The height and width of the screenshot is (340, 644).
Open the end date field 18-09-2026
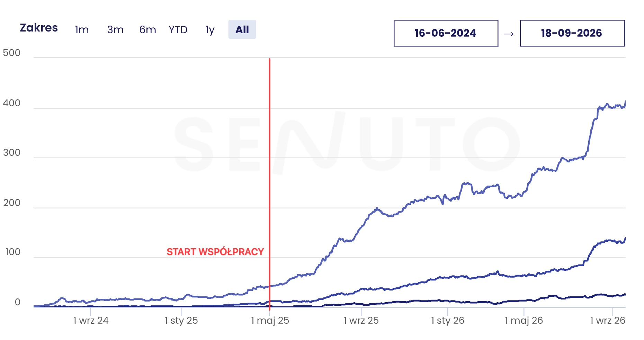(572, 33)
